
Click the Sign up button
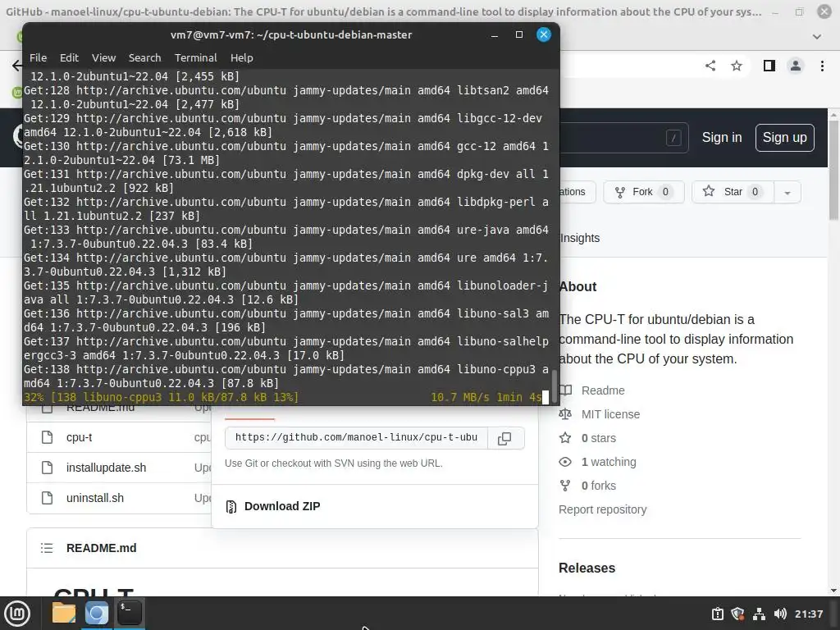click(x=785, y=138)
